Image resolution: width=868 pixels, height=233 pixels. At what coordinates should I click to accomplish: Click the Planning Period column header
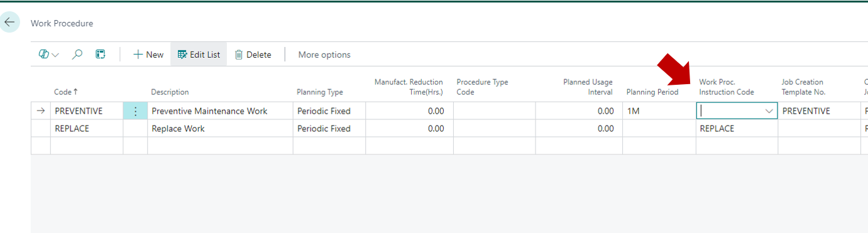point(652,92)
